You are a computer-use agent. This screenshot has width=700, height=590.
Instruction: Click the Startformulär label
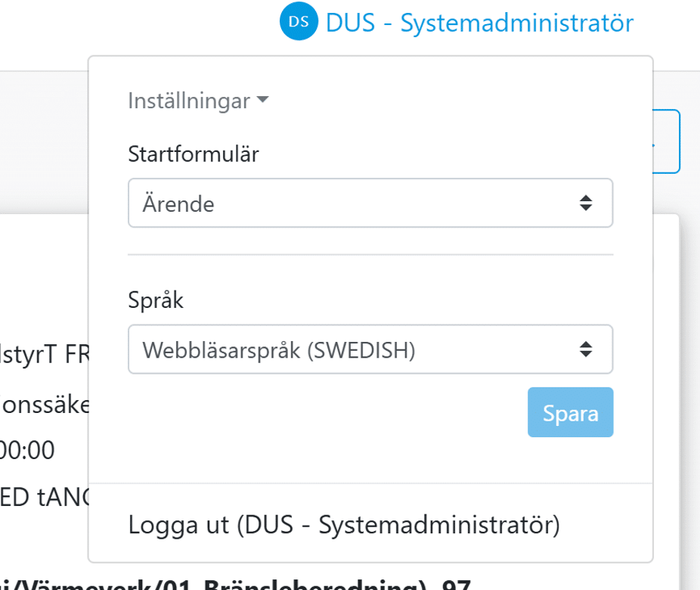point(194,154)
